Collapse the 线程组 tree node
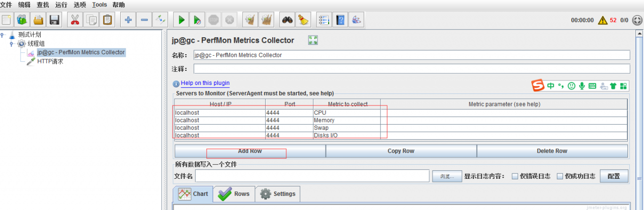This screenshot has height=210, width=644. click(12, 44)
